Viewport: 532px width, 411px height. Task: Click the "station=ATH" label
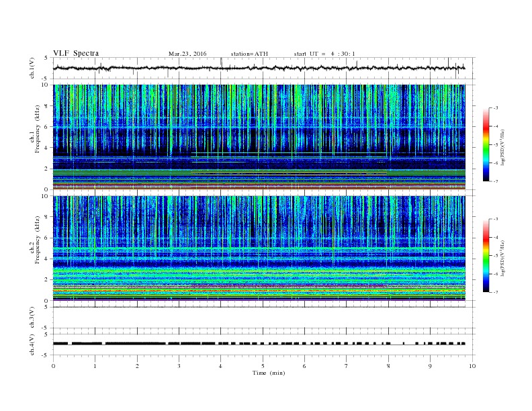pos(249,54)
